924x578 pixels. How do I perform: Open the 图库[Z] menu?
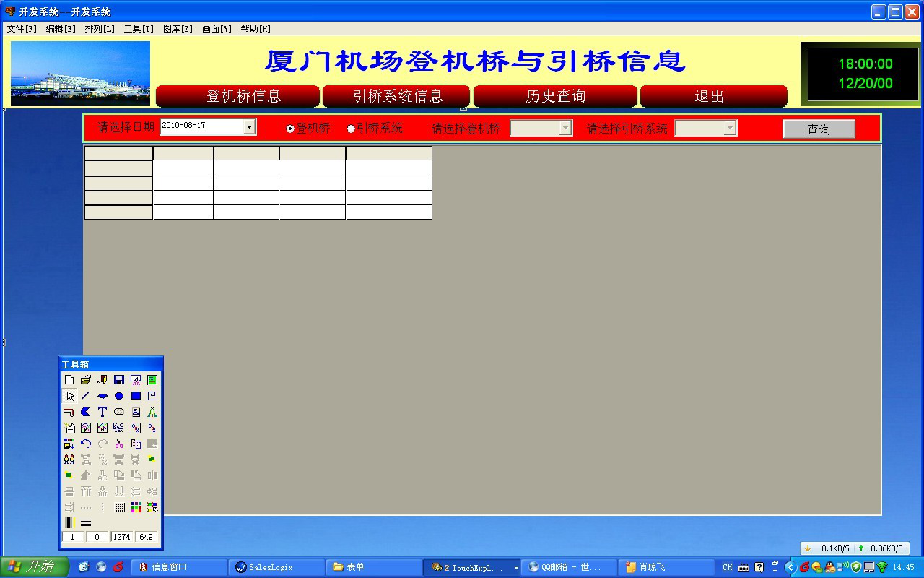tap(177, 29)
